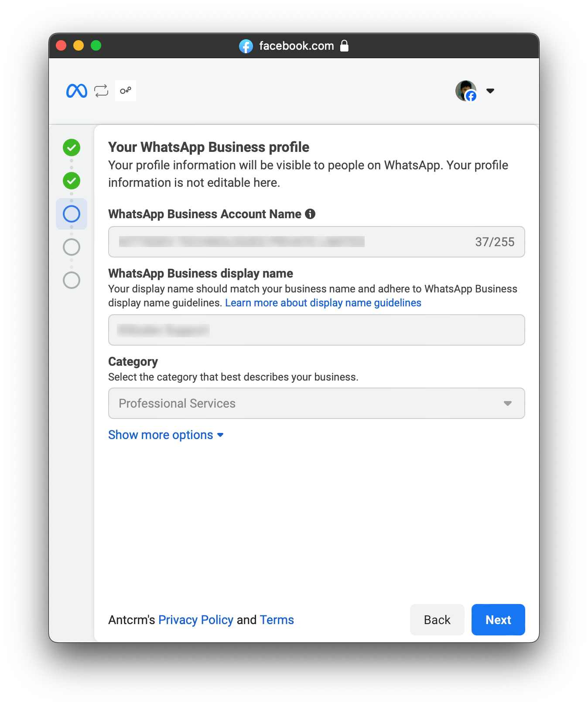
Task: Select the current third step circle
Action: click(x=72, y=214)
